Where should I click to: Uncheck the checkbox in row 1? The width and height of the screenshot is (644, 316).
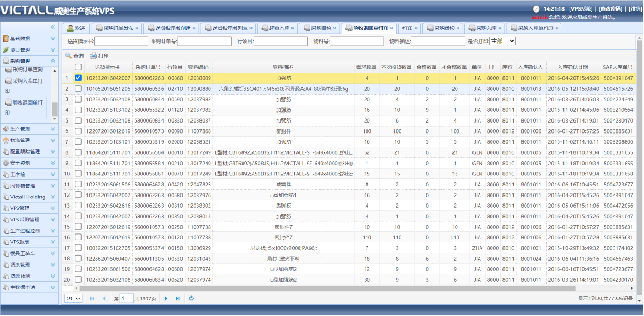pyautogui.click(x=78, y=78)
